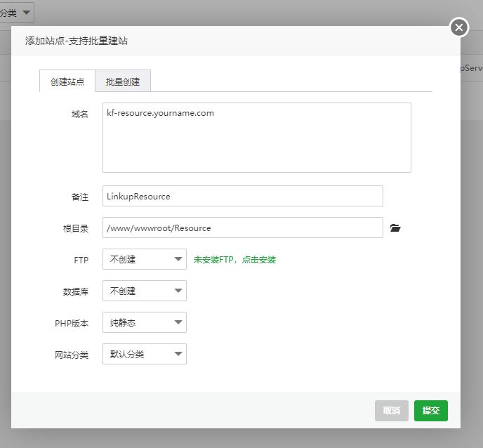Select the 创建站点 tab
483x448 pixels.
pyautogui.click(x=67, y=81)
